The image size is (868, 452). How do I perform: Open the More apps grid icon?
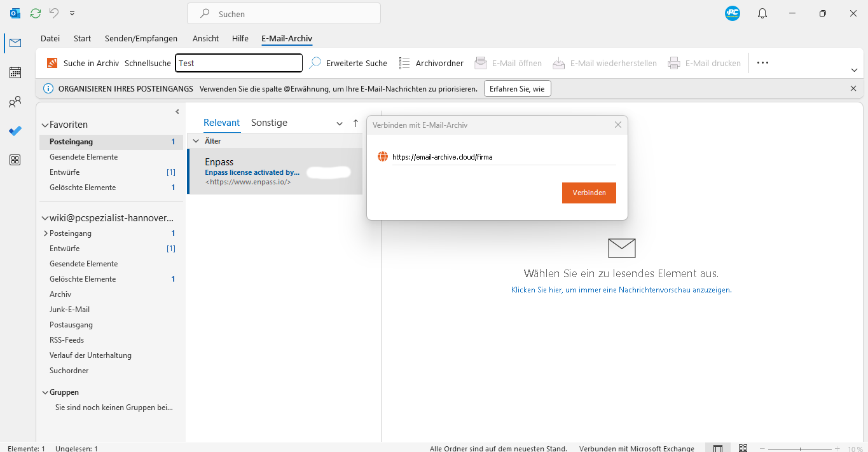[15, 160]
